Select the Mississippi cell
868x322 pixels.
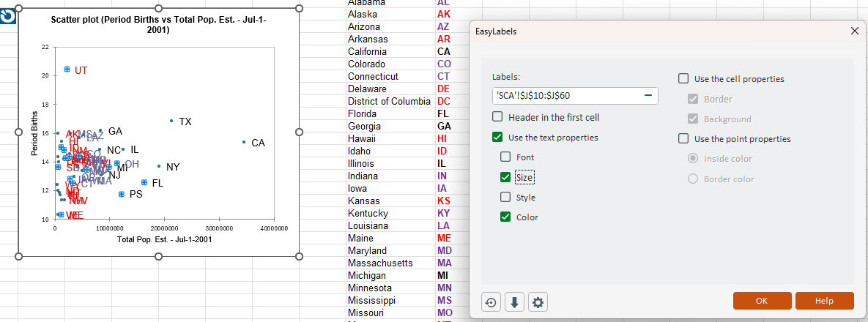click(x=390, y=300)
